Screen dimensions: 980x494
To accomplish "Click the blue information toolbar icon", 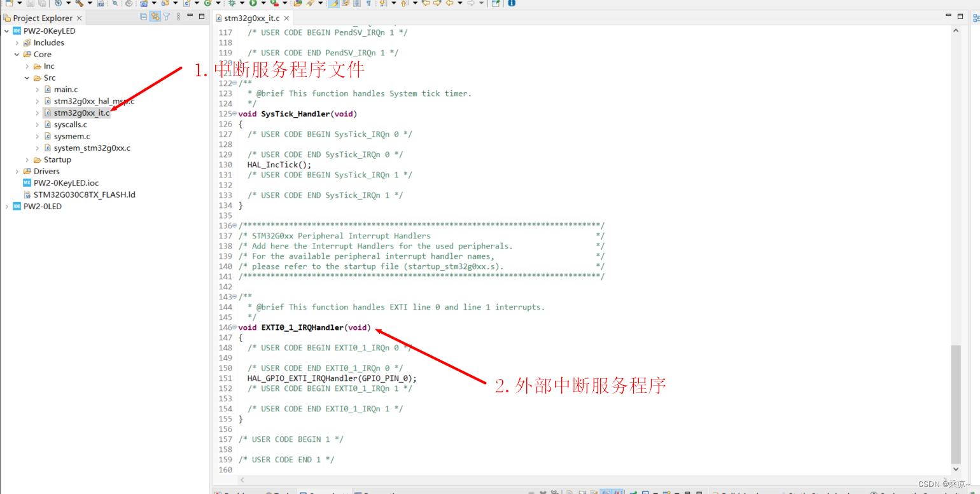I will (512, 3).
